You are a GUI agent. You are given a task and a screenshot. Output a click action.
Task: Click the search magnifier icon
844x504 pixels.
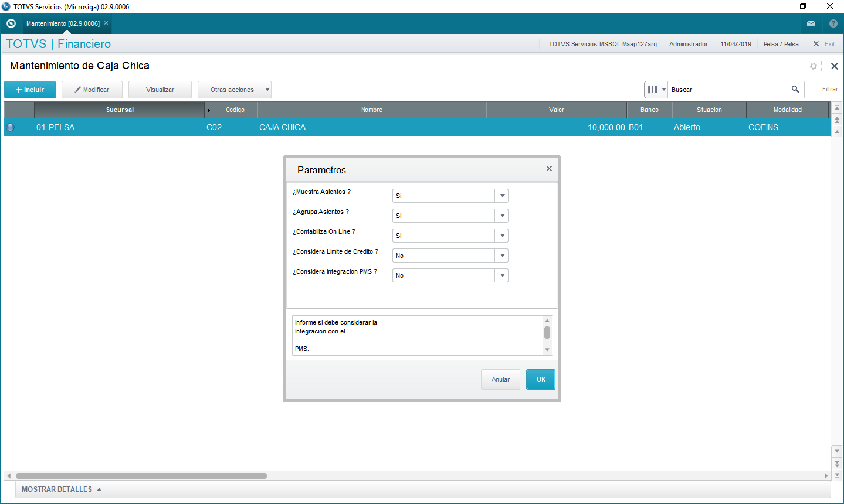pyautogui.click(x=795, y=89)
